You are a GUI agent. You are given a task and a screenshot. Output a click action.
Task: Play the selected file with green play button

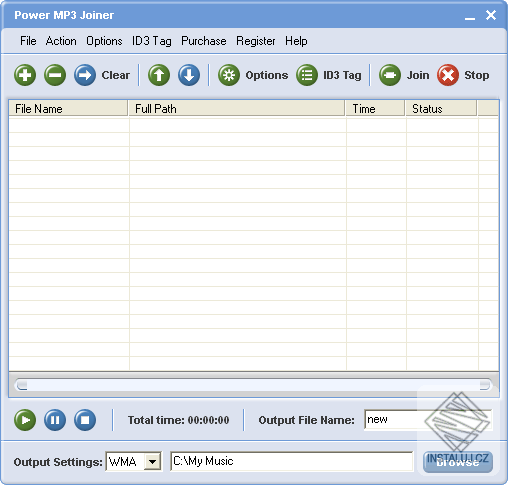(x=25, y=420)
